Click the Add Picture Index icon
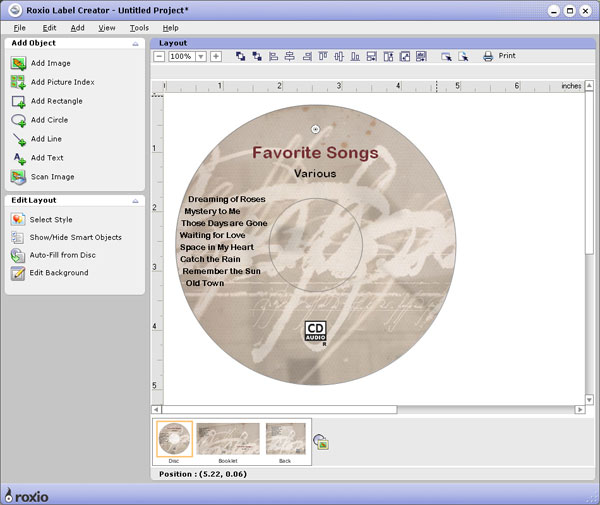600x505 pixels. click(18, 82)
